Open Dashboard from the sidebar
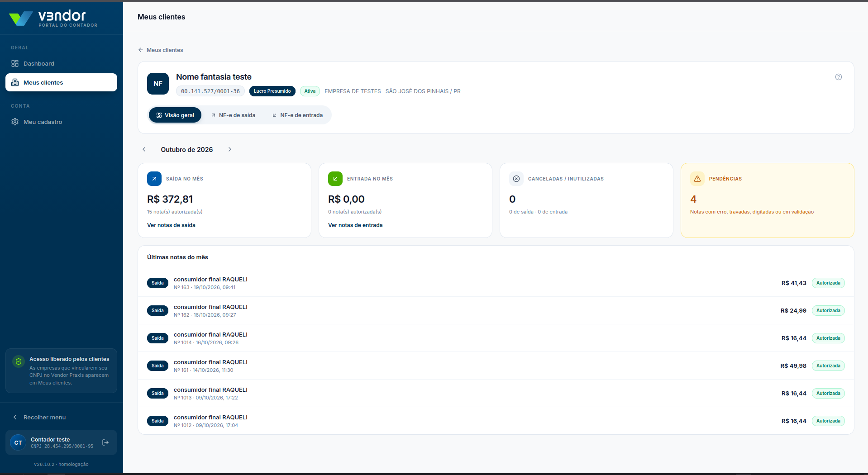The width and height of the screenshot is (868, 475). click(x=61, y=63)
